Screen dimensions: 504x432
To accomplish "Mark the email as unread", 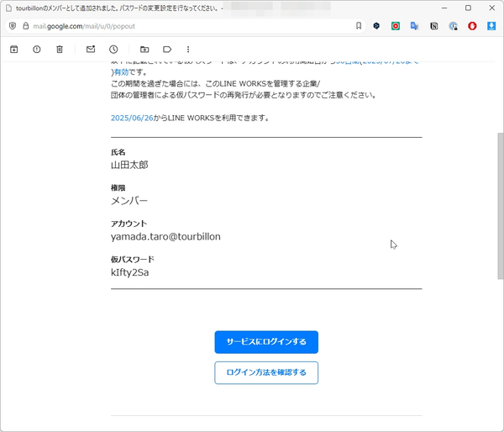I will (91, 50).
